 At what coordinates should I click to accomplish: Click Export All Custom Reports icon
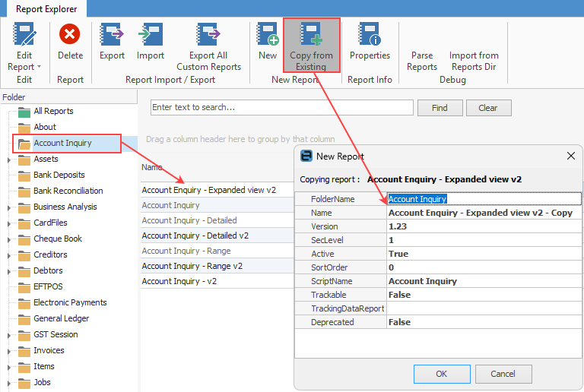[x=208, y=34]
